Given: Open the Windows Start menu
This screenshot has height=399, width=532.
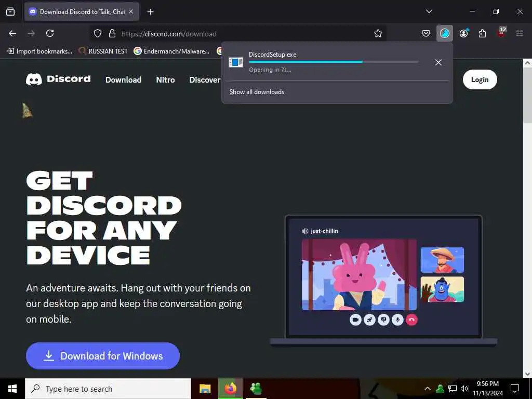Looking at the screenshot, I should 12,389.
